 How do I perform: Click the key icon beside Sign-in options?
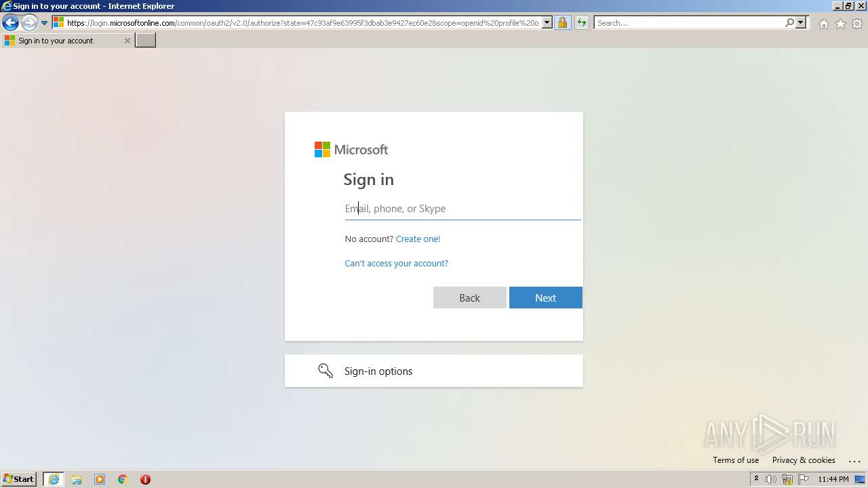325,371
